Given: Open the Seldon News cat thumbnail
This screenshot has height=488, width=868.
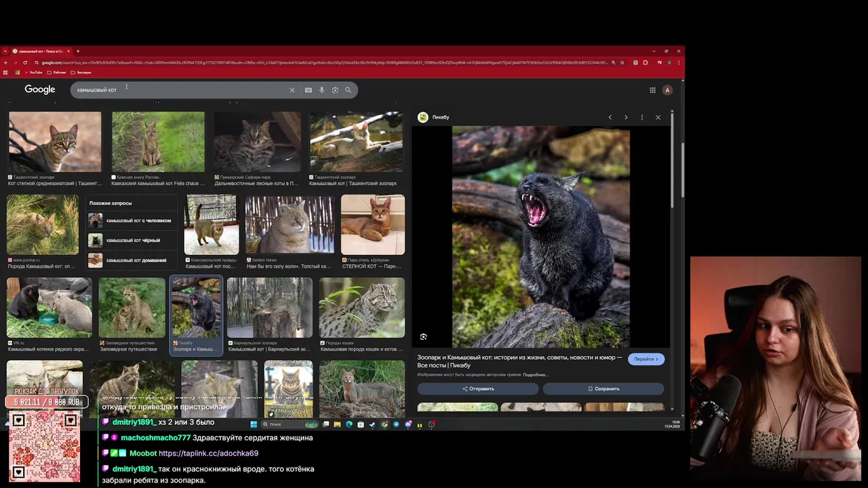Looking at the screenshot, I should pos(290,225).
